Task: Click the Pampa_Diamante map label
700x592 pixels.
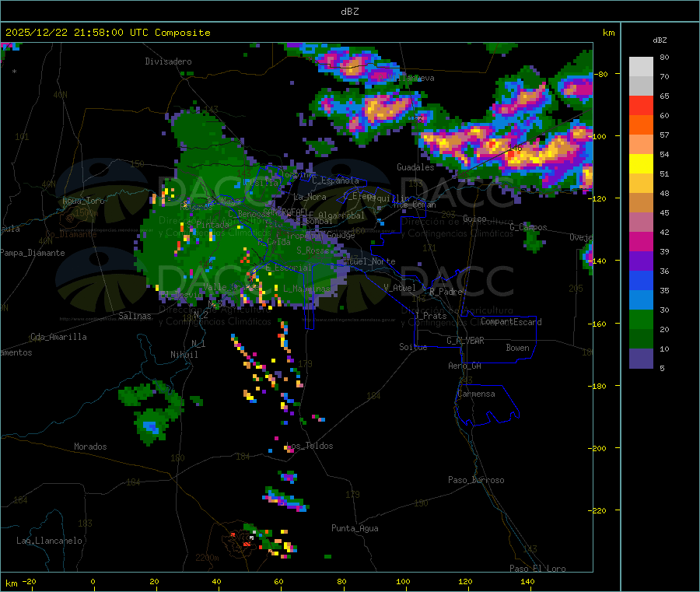Action: click(x=32, y=253)
